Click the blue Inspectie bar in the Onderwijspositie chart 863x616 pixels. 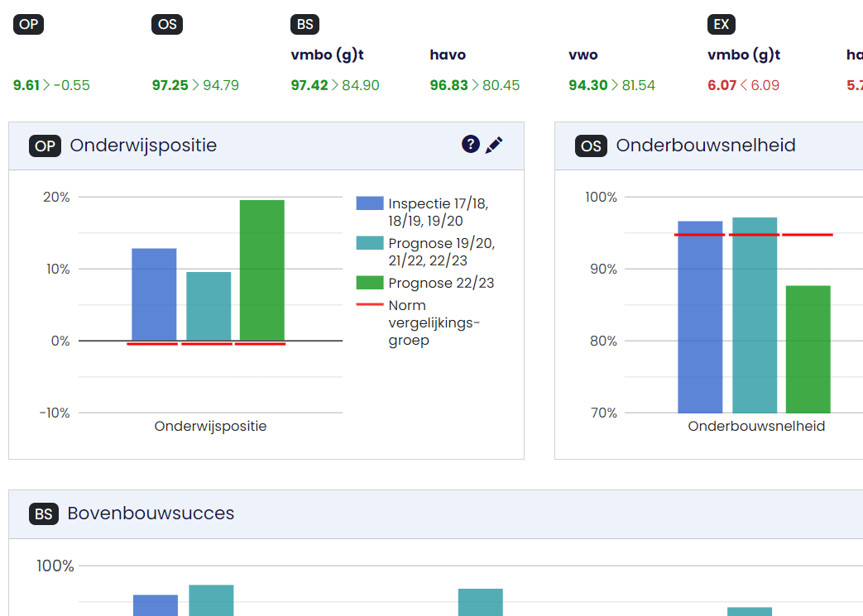pyautogui.click(x=154, y=294)
